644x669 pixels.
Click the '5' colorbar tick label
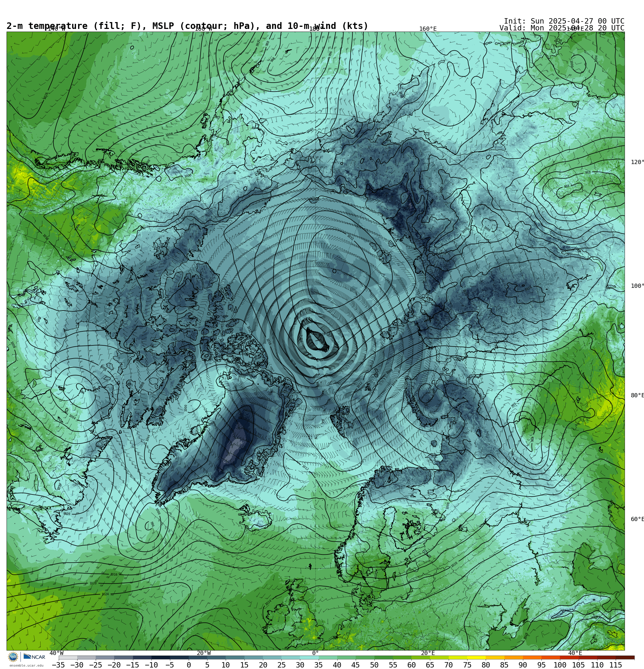pos(207,665)
